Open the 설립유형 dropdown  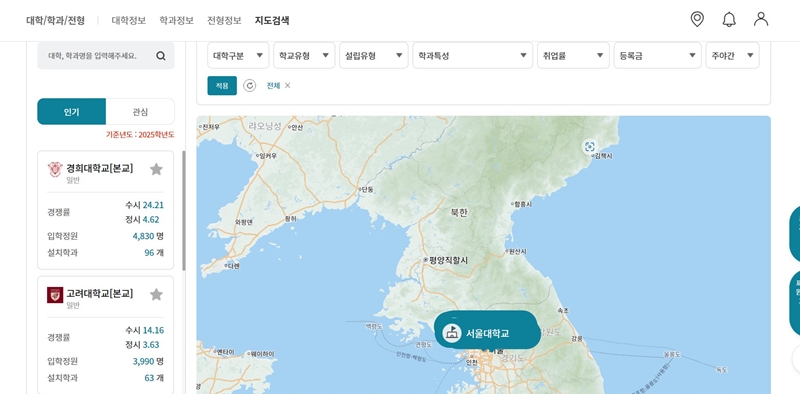pyautogui.click(x=374, y=56)
